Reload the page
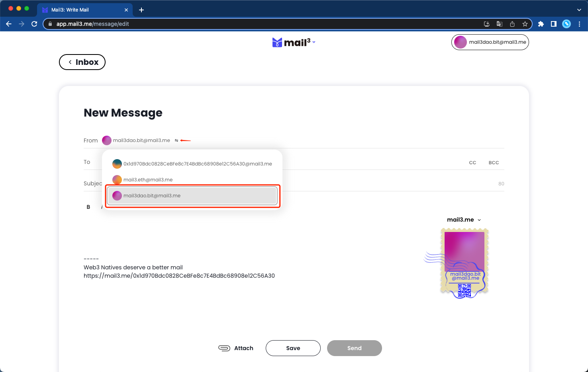 tap(34, 24)
